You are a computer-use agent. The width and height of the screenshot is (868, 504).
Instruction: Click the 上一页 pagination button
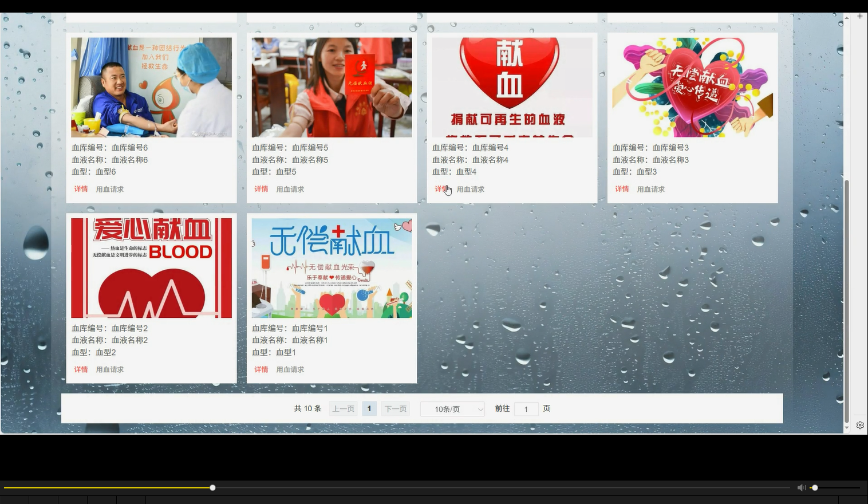coord(342,408)
